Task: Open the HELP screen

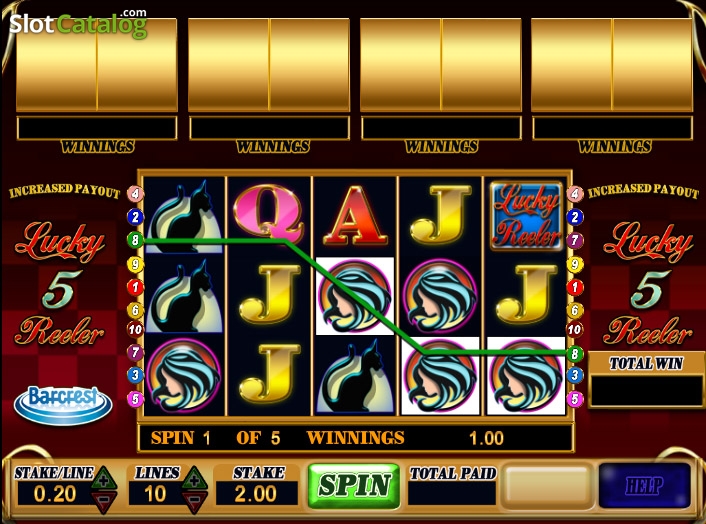Action: click(644, 486)
